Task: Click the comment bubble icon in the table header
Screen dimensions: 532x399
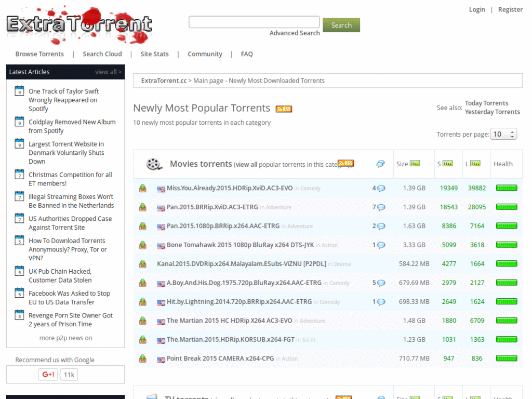Action: point(380,164)
